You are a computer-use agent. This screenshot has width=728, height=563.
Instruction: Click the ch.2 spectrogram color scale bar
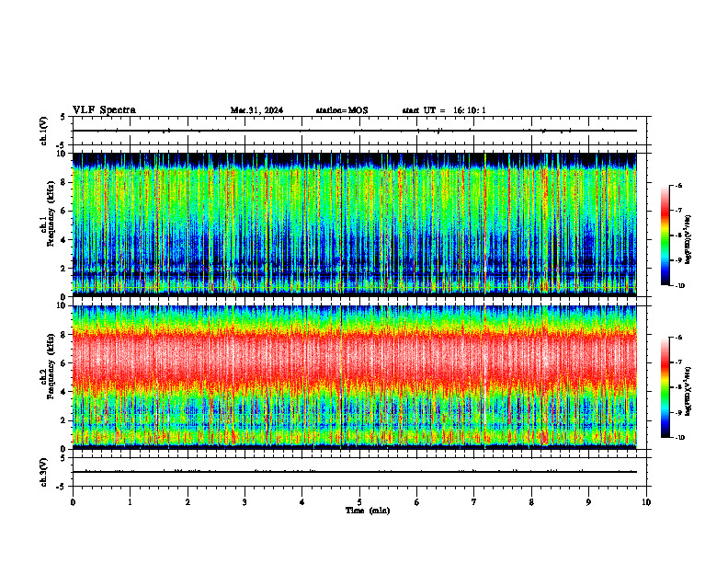pos(665,387)
